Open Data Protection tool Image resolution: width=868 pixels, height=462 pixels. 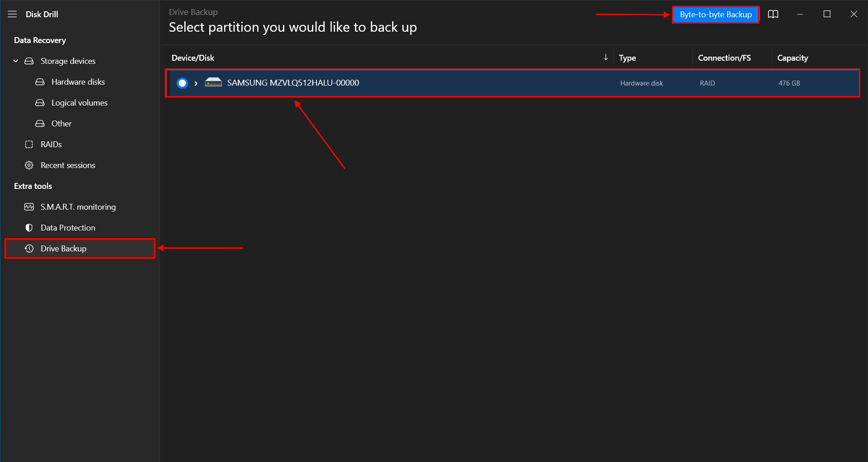[68, 227]
